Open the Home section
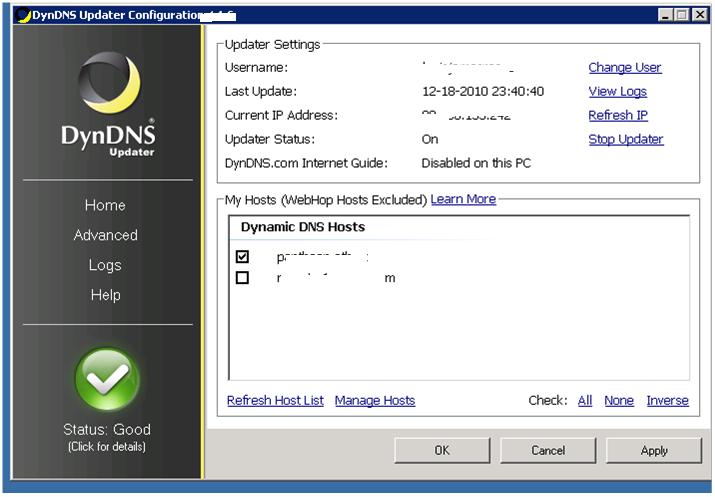The width and height of the screenshot is (715, 497). (x=105, y=205)
